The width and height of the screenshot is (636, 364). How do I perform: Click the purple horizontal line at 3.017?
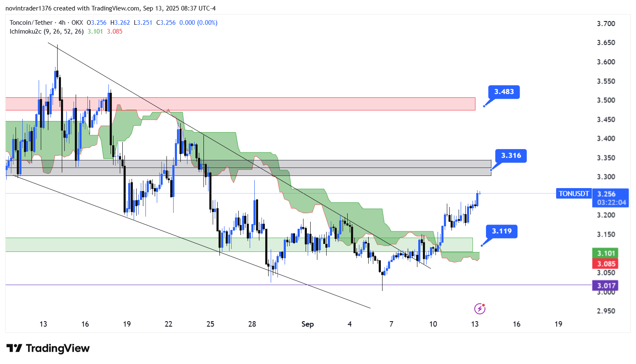[168, 285]
